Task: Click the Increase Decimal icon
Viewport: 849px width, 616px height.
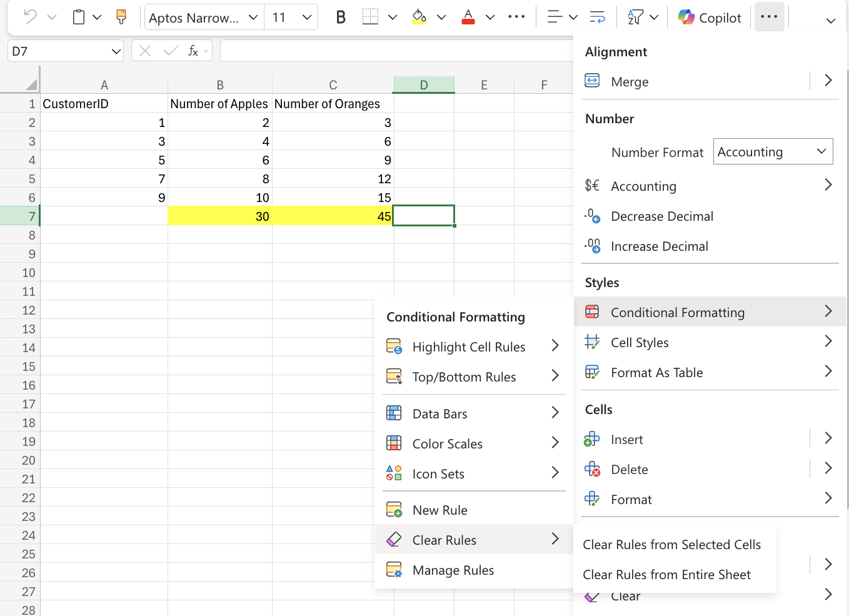Action: click(x=592, y=246)
